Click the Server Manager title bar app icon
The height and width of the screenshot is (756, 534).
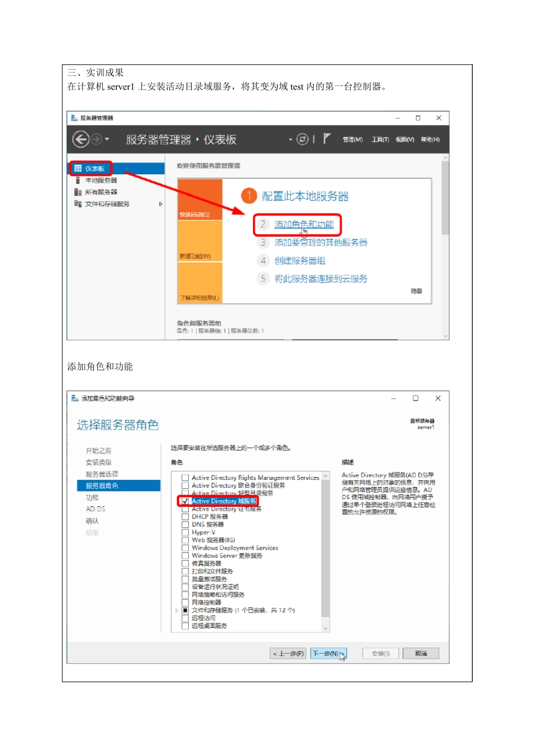click(x=74, y=118)
